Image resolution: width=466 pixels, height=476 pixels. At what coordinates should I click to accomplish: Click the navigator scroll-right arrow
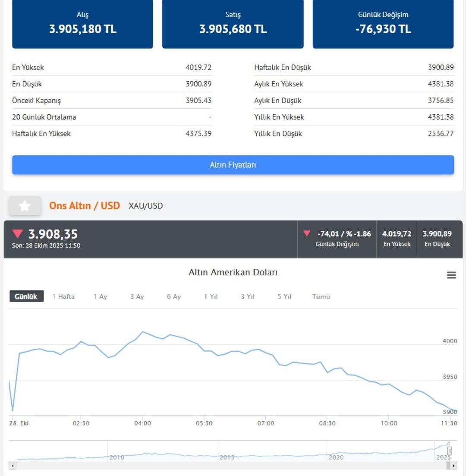click(453, 466)
